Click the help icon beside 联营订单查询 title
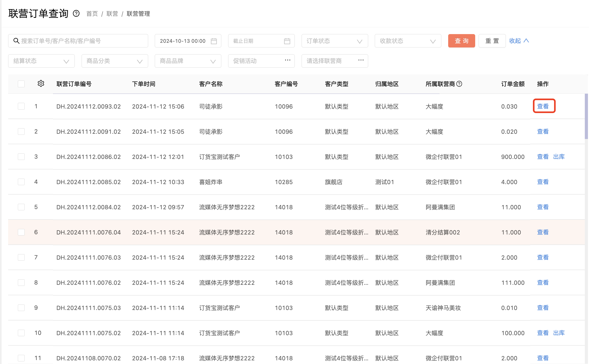Viewport: 589px width, 364px height. pyautogui.click(x=76, y=13)
